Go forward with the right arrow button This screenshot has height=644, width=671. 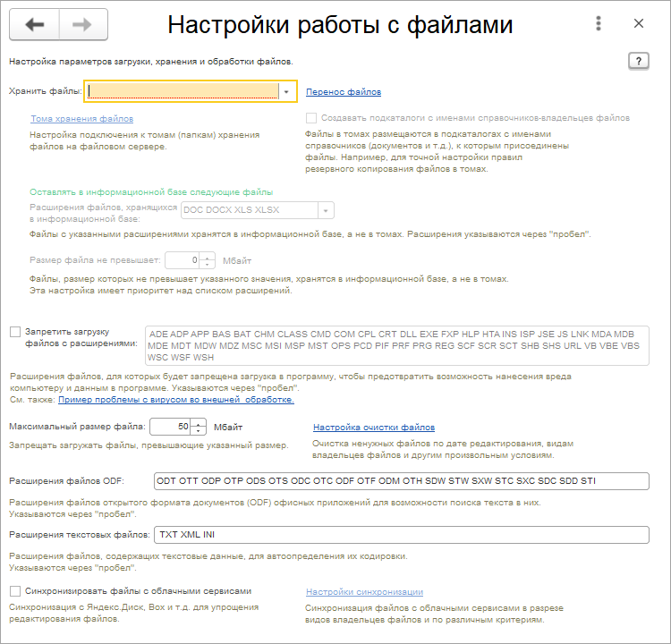[83, 24]
